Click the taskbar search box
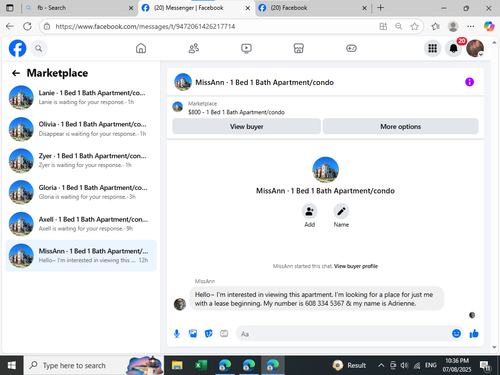Screen dimensions: 500x375 tap(94, 365)
